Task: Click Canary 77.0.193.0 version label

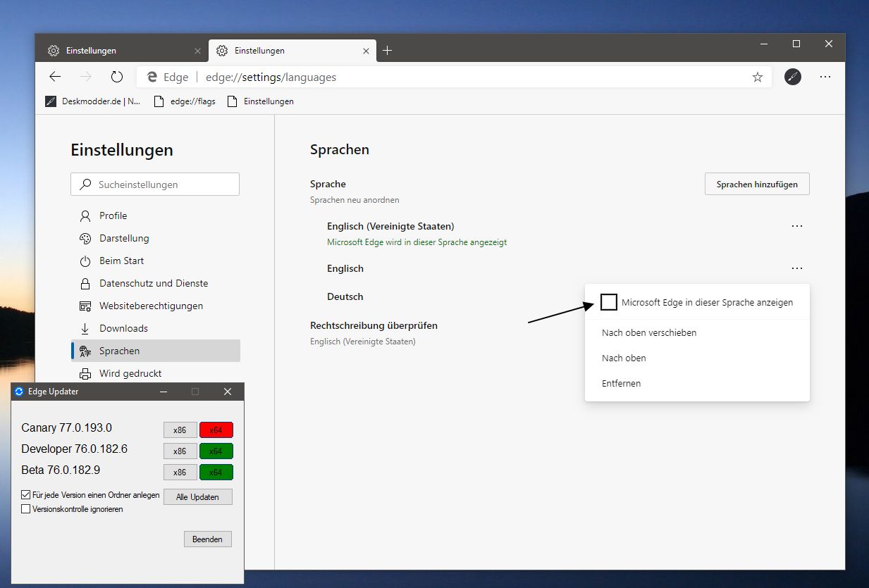Action: pyautogui.click(x=67, y=428)
